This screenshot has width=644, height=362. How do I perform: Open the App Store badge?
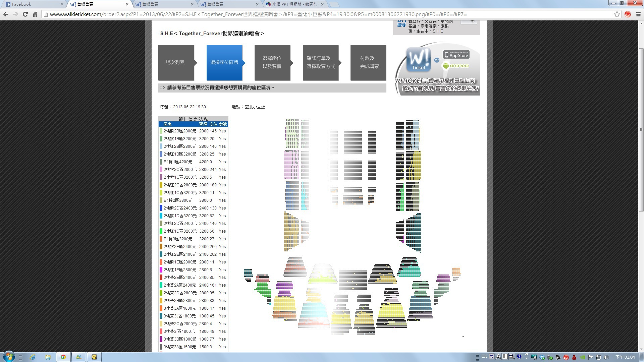456,55
